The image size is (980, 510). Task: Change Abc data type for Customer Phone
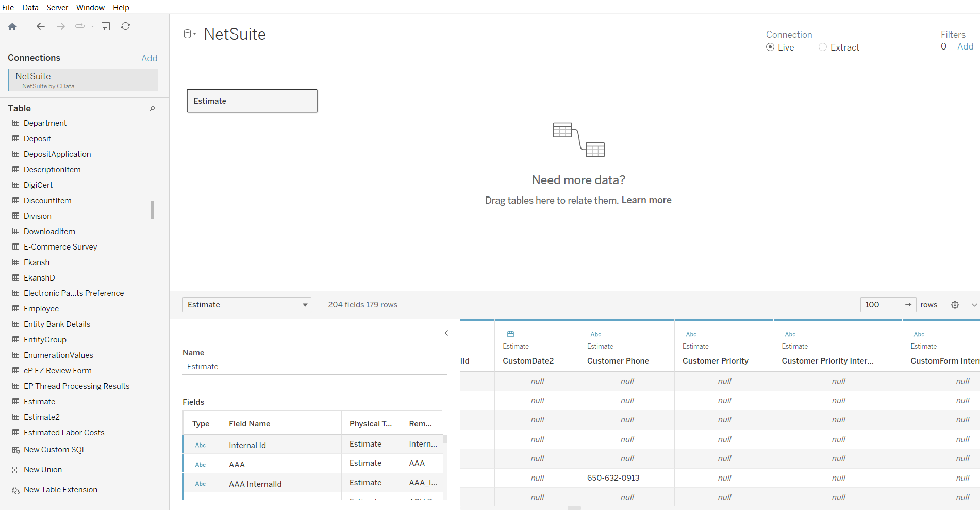pos(595,334)
